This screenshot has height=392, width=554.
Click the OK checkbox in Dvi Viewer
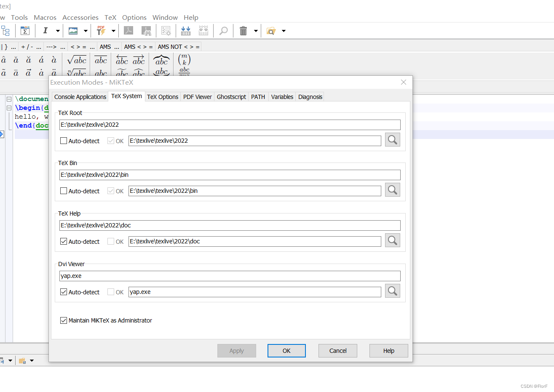(111, 292)
